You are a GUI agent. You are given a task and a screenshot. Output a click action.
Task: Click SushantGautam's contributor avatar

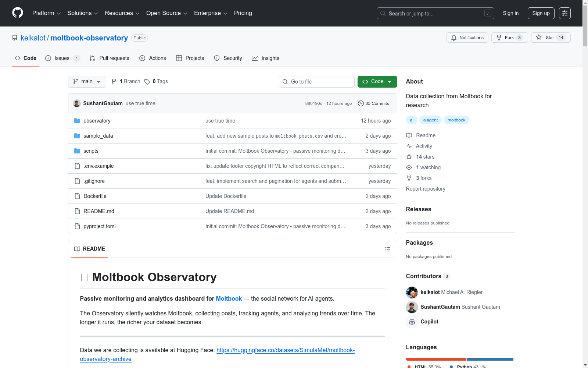412,307
